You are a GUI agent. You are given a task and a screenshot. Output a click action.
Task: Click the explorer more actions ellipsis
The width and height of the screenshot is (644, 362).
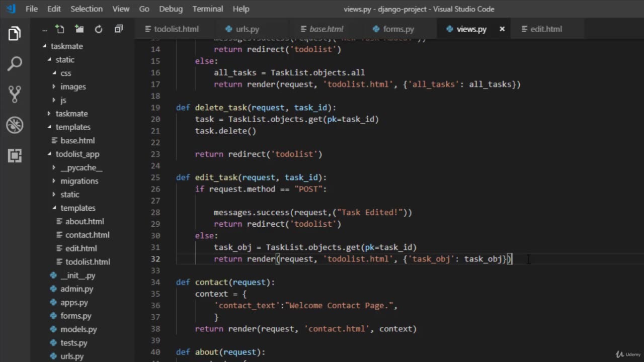(44, 29)
